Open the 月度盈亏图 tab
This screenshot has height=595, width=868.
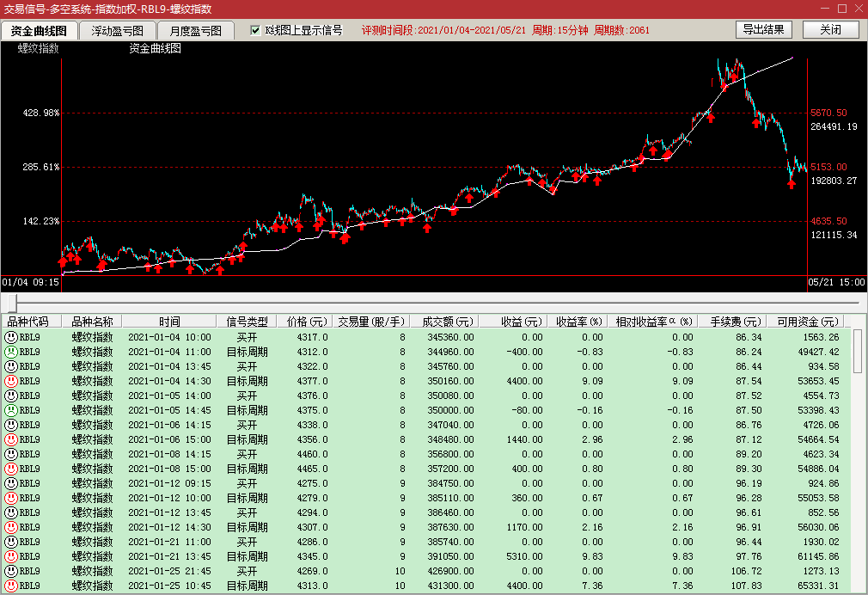[195, 30]
